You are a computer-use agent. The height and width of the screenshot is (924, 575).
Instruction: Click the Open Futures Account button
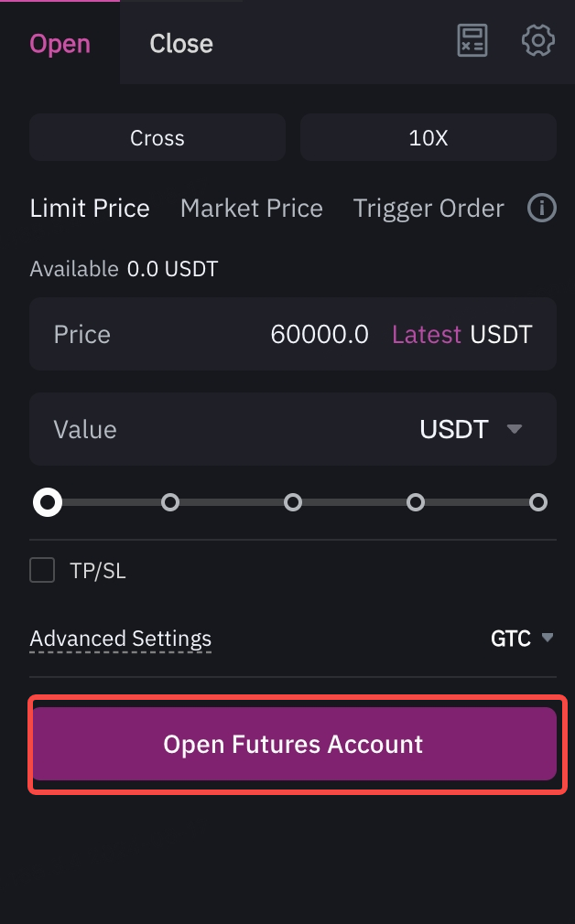[294, 745]
